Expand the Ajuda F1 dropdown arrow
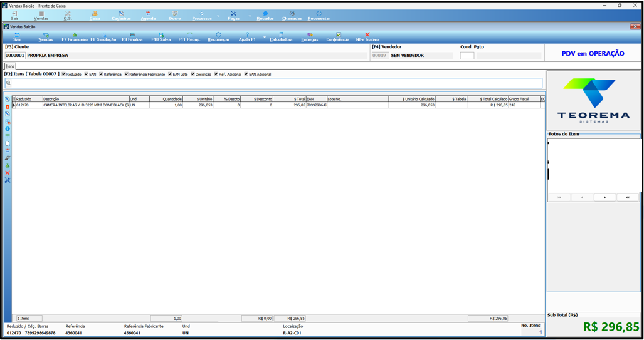The height and width of the screenshot is (340, 644). [x=265, y=38]
